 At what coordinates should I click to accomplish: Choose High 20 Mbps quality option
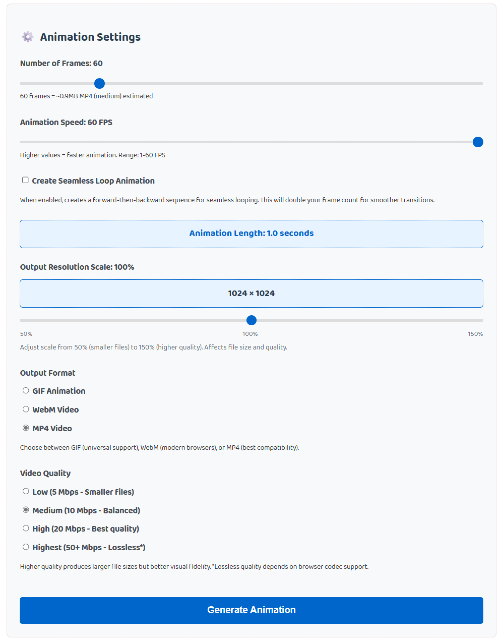[25, 528]
